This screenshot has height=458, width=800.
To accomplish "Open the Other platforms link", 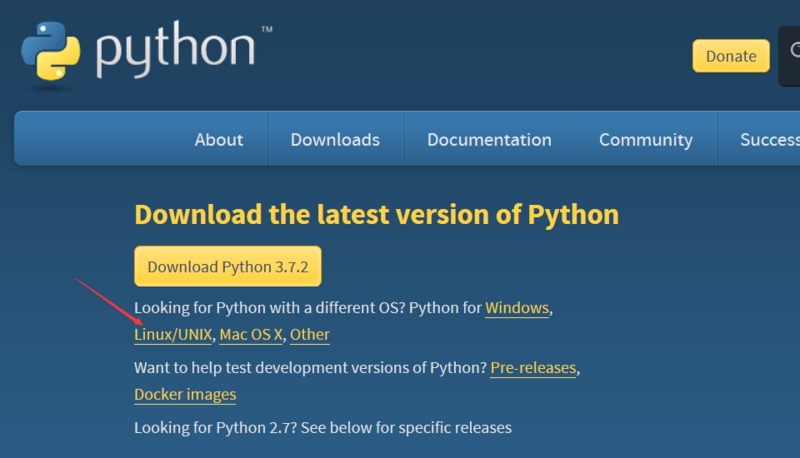I will tap(310, 334).
